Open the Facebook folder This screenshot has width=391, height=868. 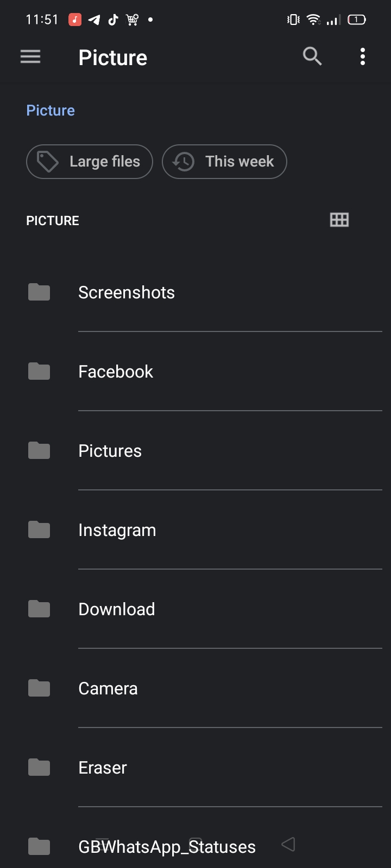116,372
